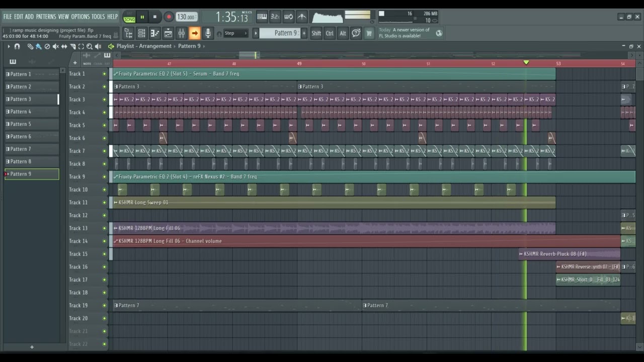Open the VIEW menu
Screen dimensions: 644x362
point(63,17)
